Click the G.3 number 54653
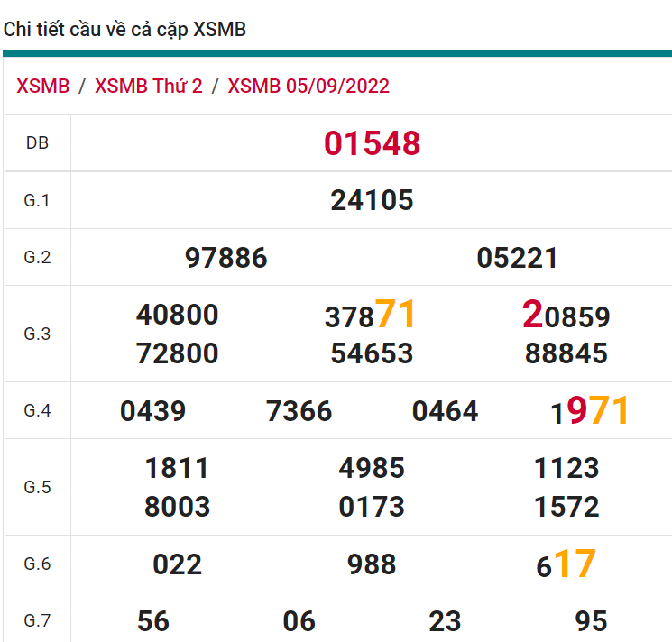The width and height of the screenshot is (672, 642). [x=372, y=353]
